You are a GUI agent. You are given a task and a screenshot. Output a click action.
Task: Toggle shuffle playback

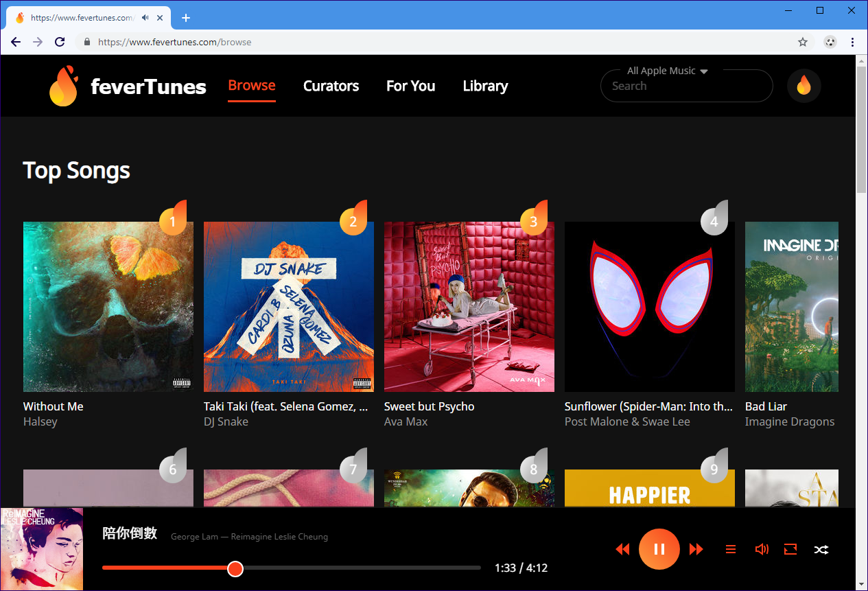tap(821, 549)
